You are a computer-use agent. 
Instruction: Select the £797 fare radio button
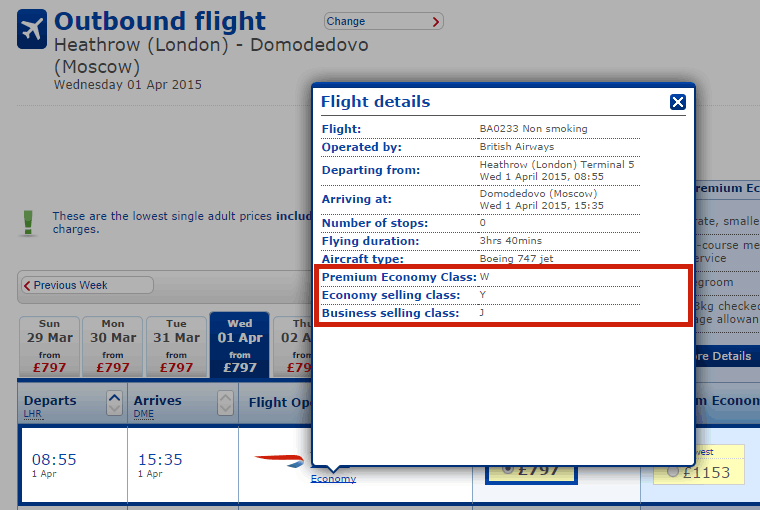508,469
